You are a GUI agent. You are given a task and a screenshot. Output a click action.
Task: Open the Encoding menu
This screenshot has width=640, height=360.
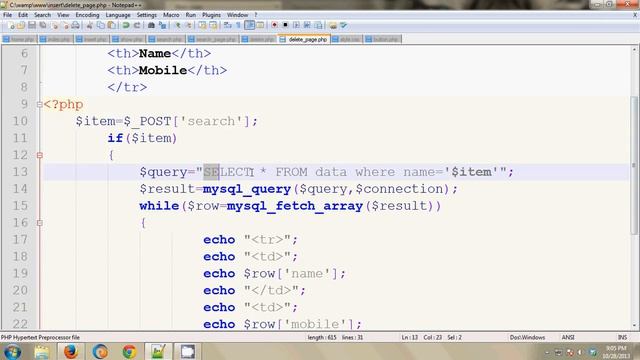coord(87,15)
